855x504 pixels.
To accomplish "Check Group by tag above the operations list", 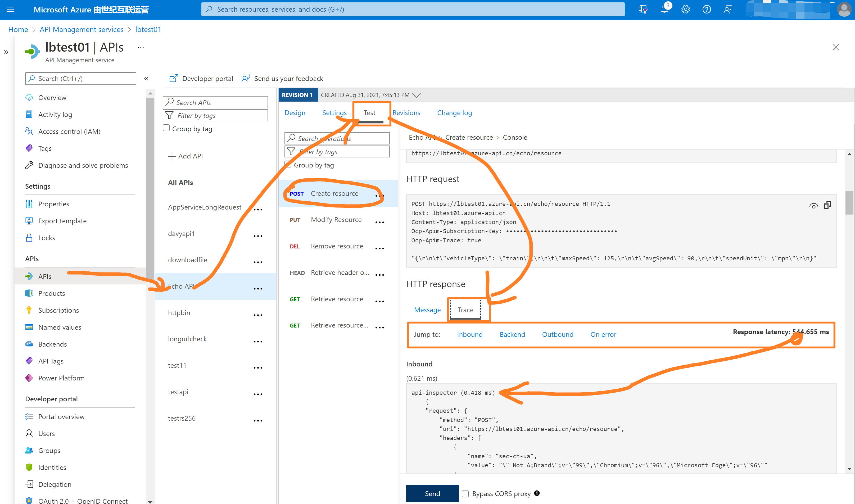I will click(x=288, y=164).
